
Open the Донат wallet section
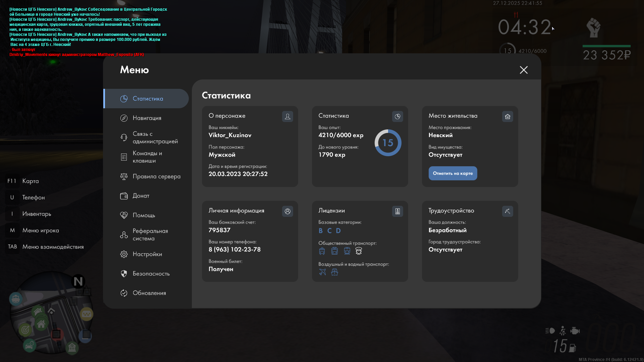tap(141, 196)
